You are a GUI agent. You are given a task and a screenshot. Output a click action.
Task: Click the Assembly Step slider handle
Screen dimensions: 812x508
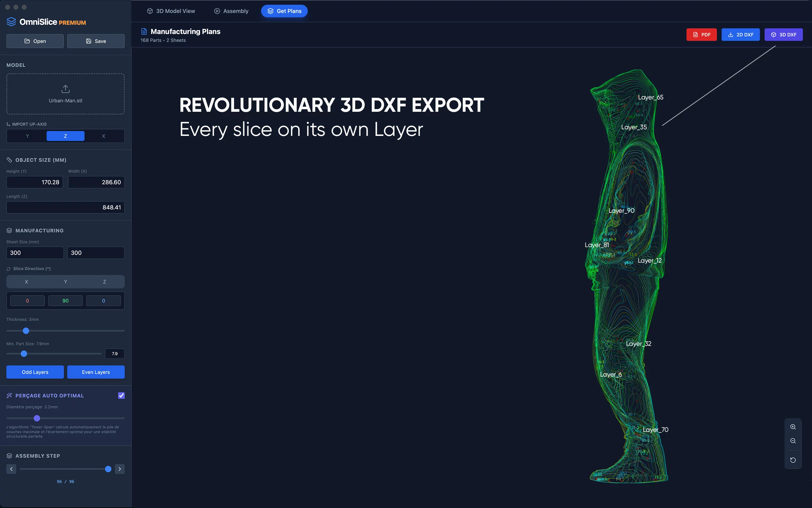click(x=108, y=469)
